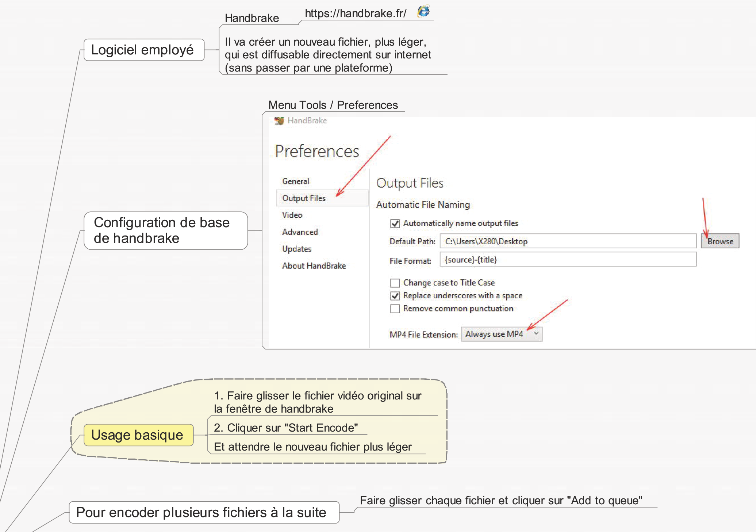
Task: Click the 'File Format:' label
Action: pyautogui.click(x=410, y=261)
